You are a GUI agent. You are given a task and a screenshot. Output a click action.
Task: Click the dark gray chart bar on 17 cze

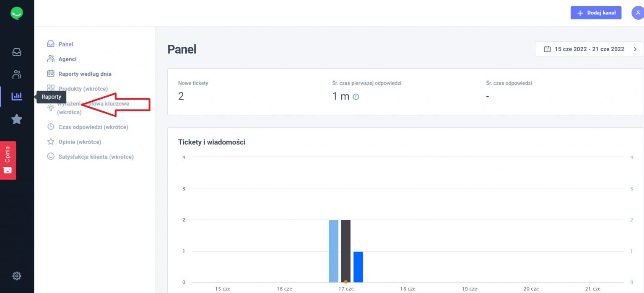click(345, 251)
